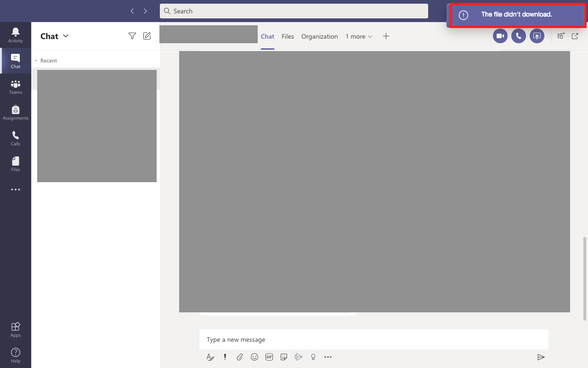The image size is (588, 368).
Task: Start an audio call
Action: coord(519,36)
